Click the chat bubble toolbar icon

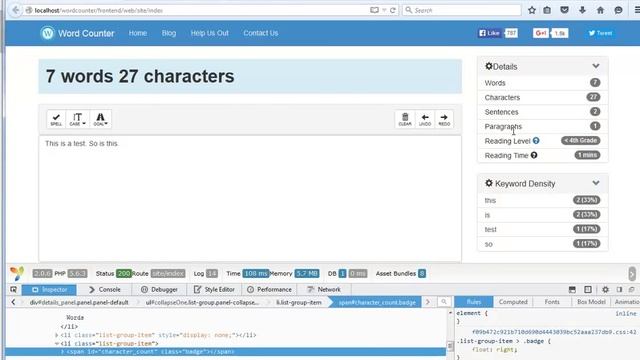coord(618,10)
